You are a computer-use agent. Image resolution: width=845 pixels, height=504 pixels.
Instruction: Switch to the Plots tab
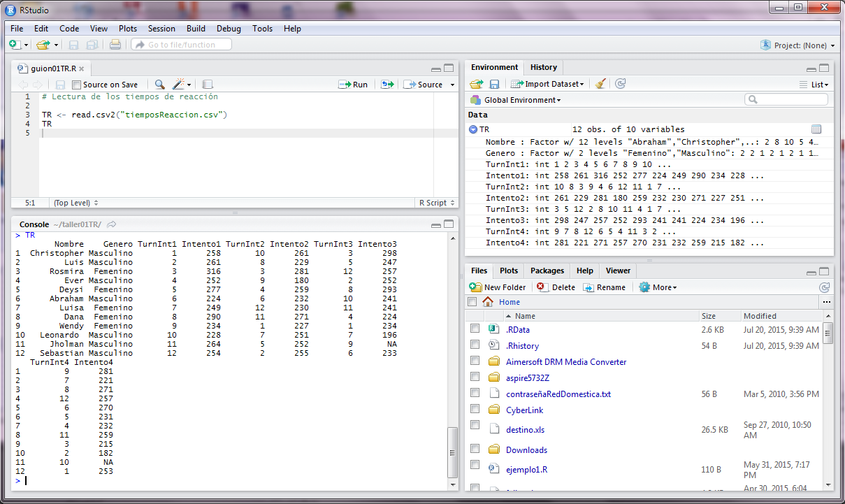pos(509,271)
